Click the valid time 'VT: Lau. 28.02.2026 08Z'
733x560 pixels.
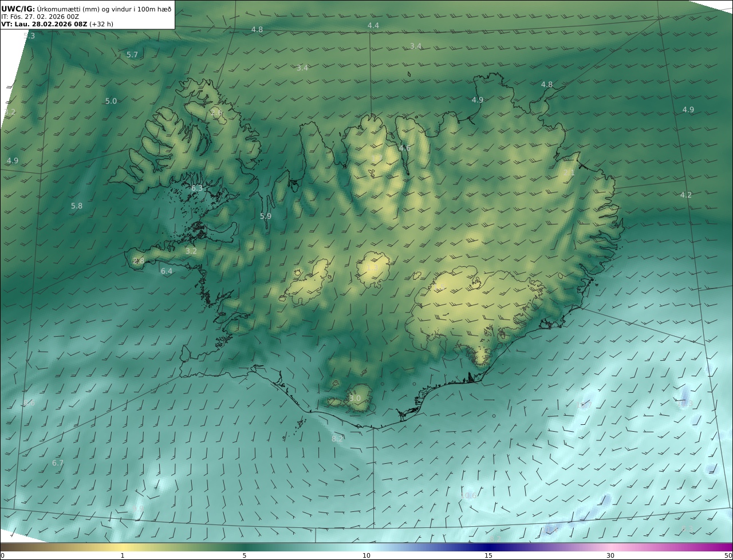pos(44,25)
